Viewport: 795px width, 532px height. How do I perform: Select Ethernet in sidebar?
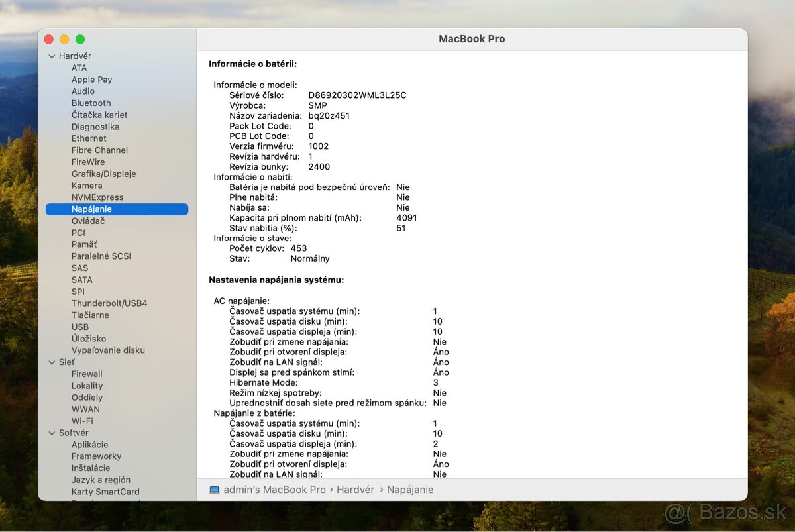(89, 138)
